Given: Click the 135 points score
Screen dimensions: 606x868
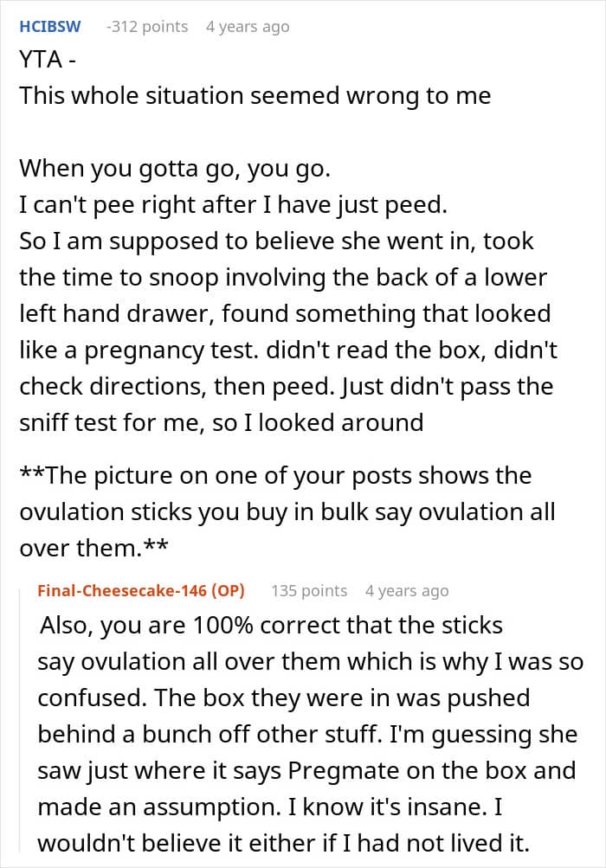Looking at the screenshot, I should (309, 591).
